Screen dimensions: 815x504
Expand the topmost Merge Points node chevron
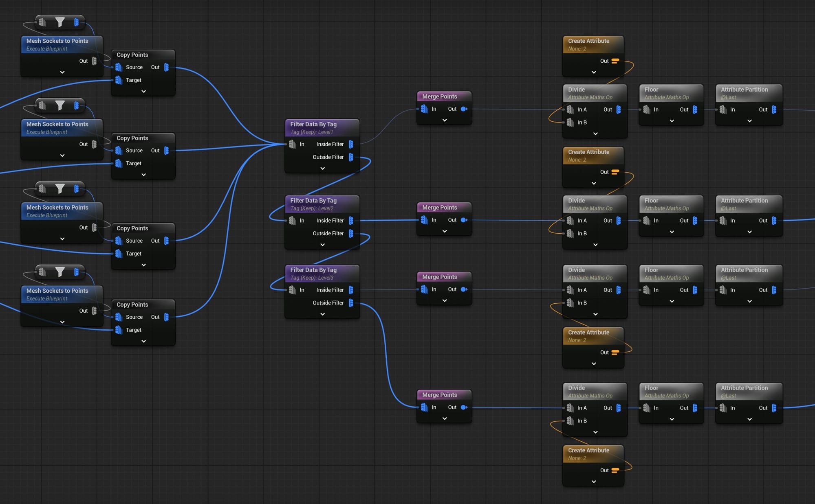pos(445,121)
